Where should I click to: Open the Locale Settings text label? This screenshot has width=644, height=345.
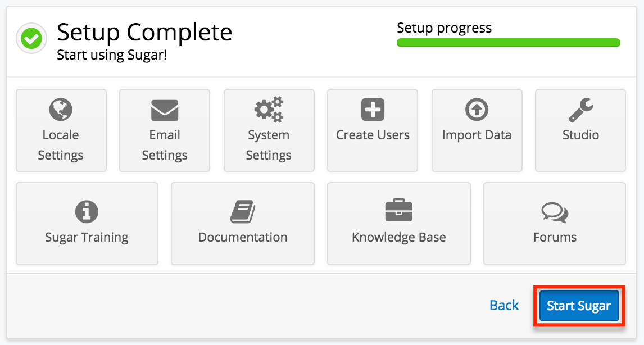pos(61,145)
